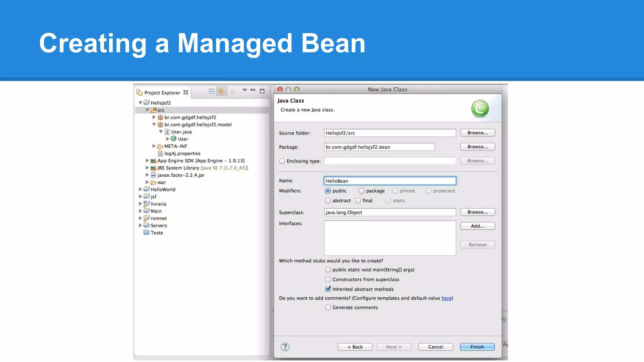Collapse the src folder node
644x362 pixels.
(x=147, y=110)
